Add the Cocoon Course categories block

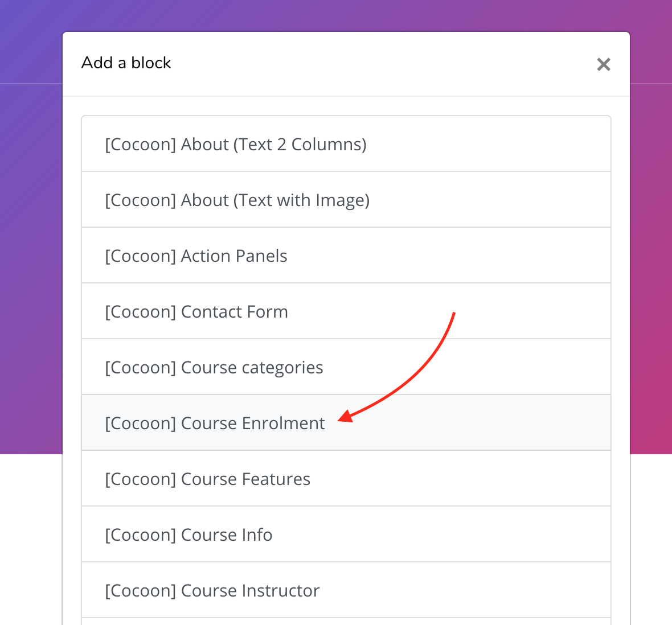point(346,367)
